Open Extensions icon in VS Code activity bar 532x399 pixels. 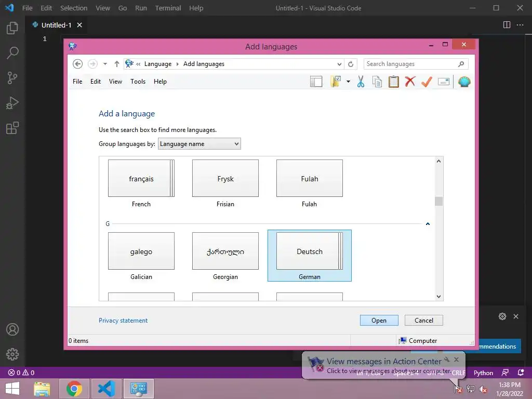click(12, 128)
